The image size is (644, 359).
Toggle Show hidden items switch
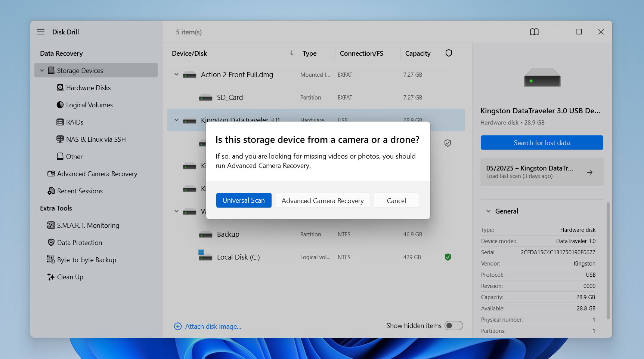pos(453,326)
